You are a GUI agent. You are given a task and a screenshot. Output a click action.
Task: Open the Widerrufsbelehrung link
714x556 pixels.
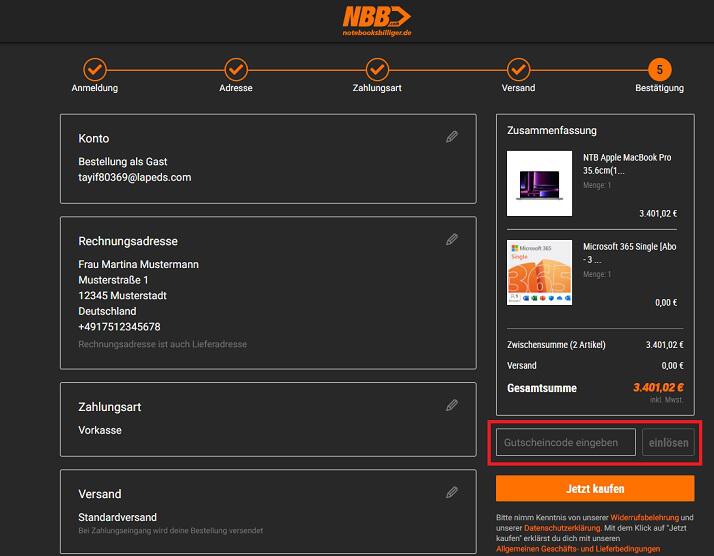pos(644,517)
